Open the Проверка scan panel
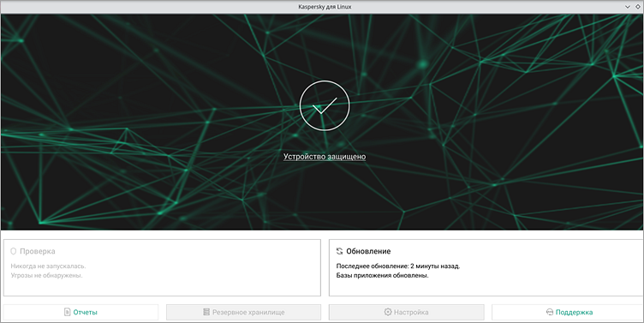 pyautogui.click(x=162, y=267)
